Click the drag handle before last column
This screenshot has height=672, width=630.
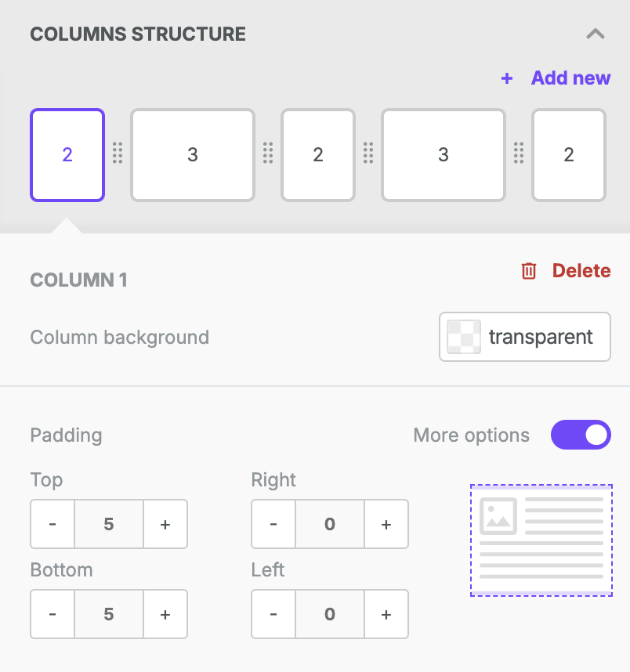coord(519,153)
